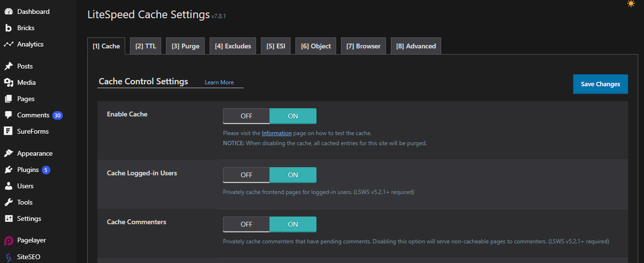644x263 pixels.
Task: Click the SiteSEO logo icon
Action: [x=9, y=257]
